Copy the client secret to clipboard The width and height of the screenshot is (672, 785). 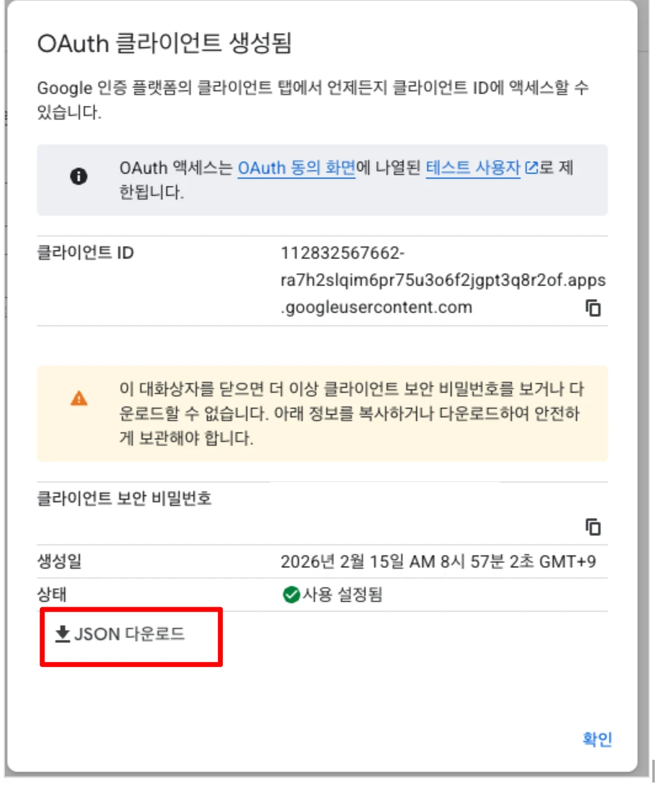point(593,527)
